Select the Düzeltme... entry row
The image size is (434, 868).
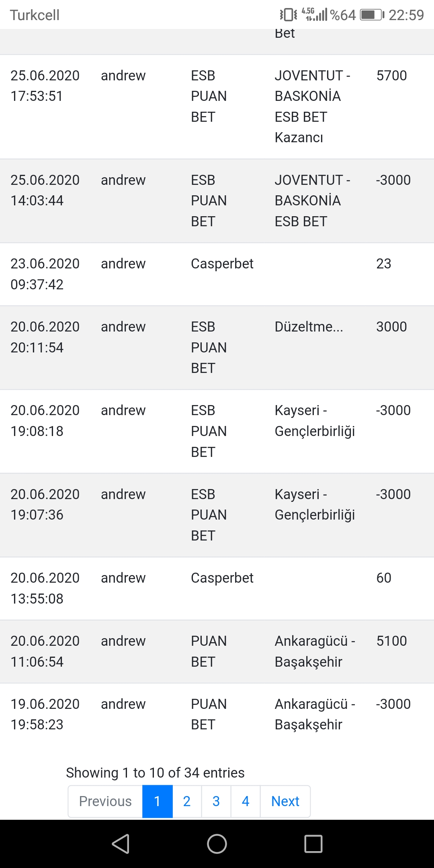pyautogui.click(x=217, y=348)
